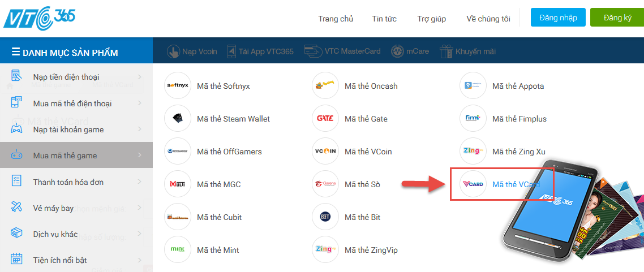Select the Garena Sò card logo
Screen dimensions: 644x272
(325, 184)
